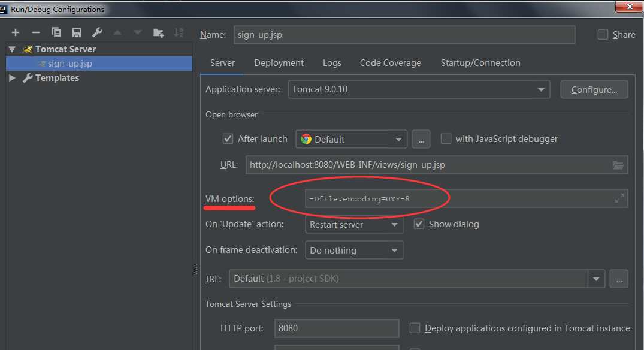Save configuration with the floppy disk icon
Viewport: 644px width, 350px height.
coord(77,32)
